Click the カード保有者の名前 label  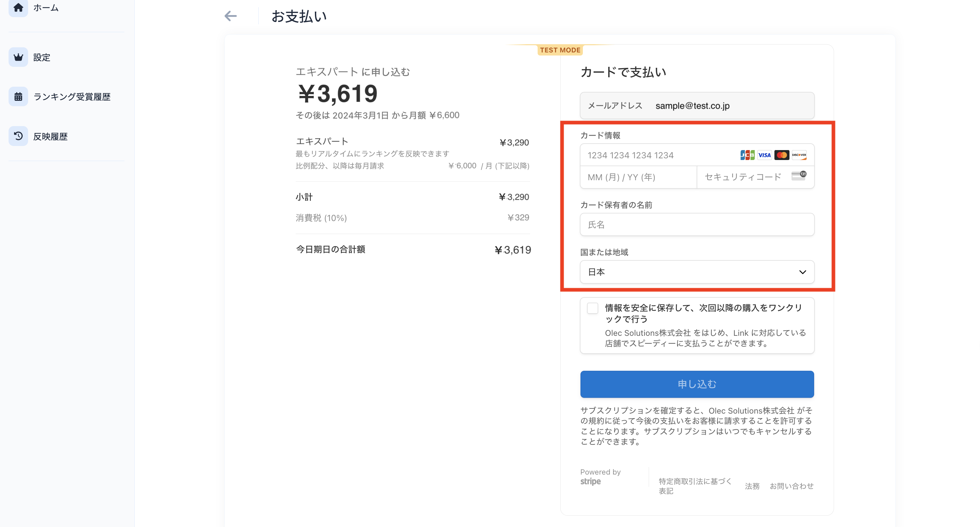(616, 205)
